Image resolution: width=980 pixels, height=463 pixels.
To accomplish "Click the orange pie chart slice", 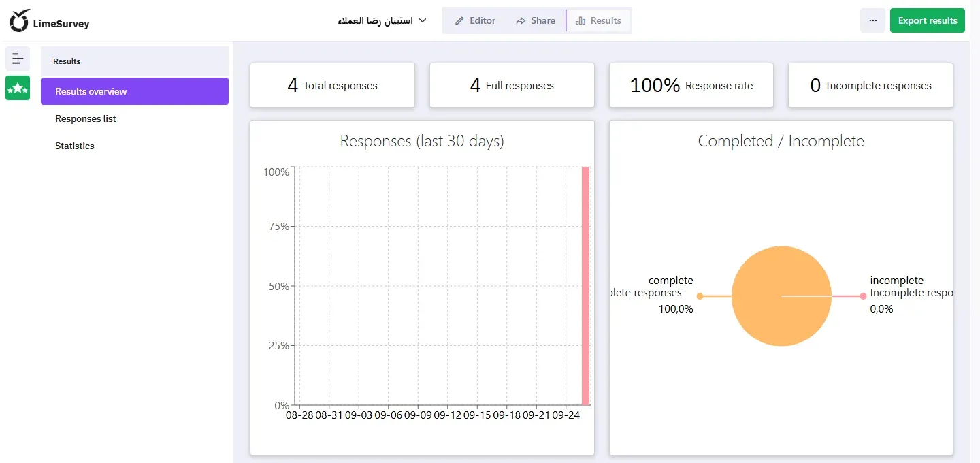I will 781,296.
